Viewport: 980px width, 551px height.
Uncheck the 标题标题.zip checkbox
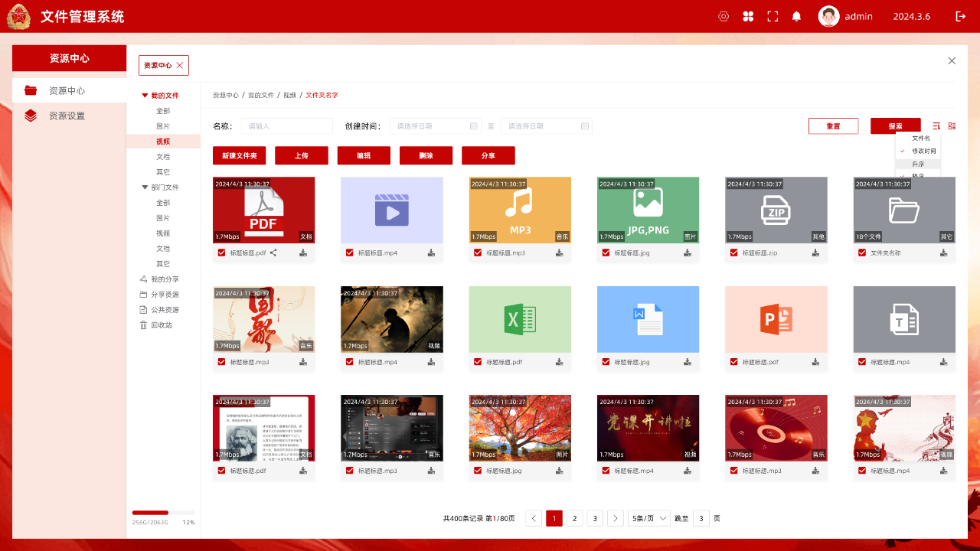tap(734, 253)
